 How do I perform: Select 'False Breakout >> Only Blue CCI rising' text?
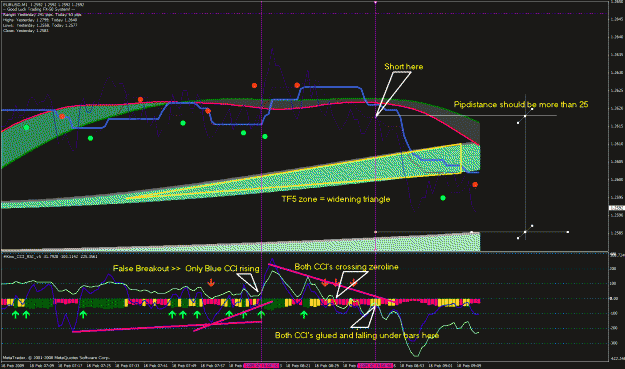[x=186, y=269]
